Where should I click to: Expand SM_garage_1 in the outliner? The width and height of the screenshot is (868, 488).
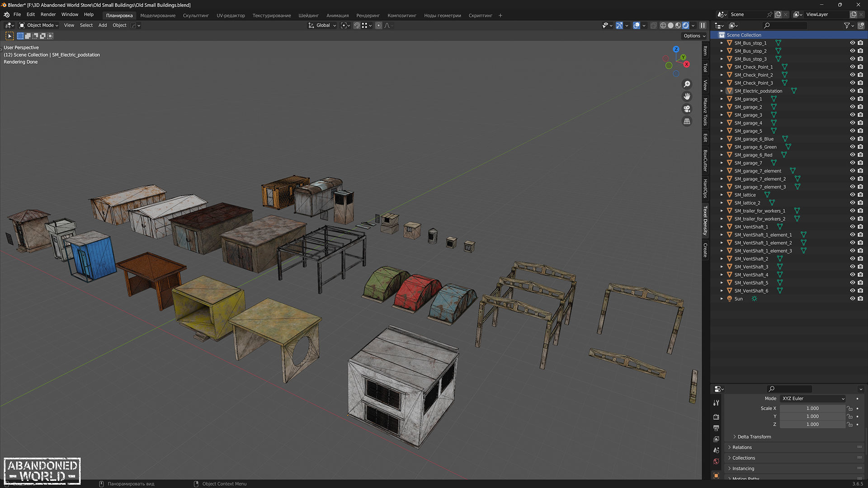point(722,99)
